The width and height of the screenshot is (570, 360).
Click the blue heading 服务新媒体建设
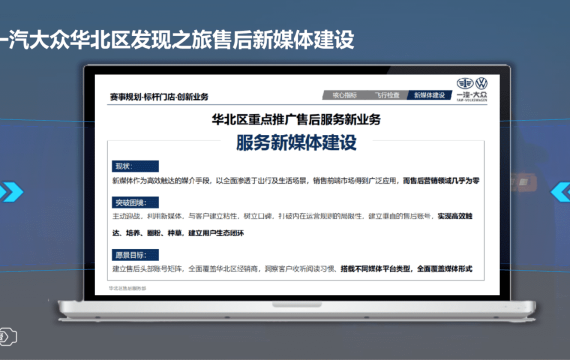coord(296,142)
